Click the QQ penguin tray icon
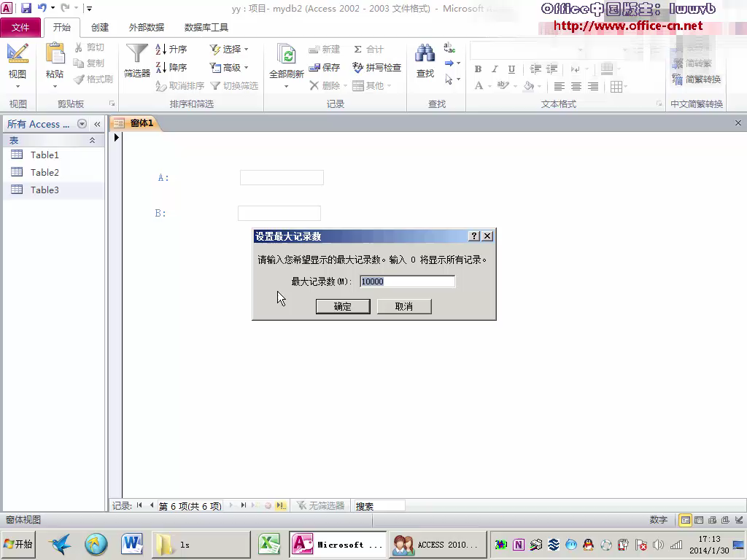 pos(589,544)
